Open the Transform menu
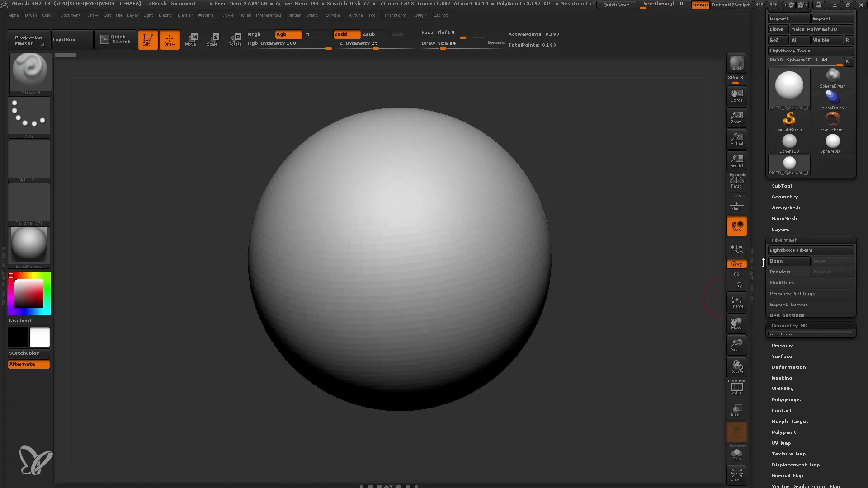868x488 pixels. pos(395,15)
